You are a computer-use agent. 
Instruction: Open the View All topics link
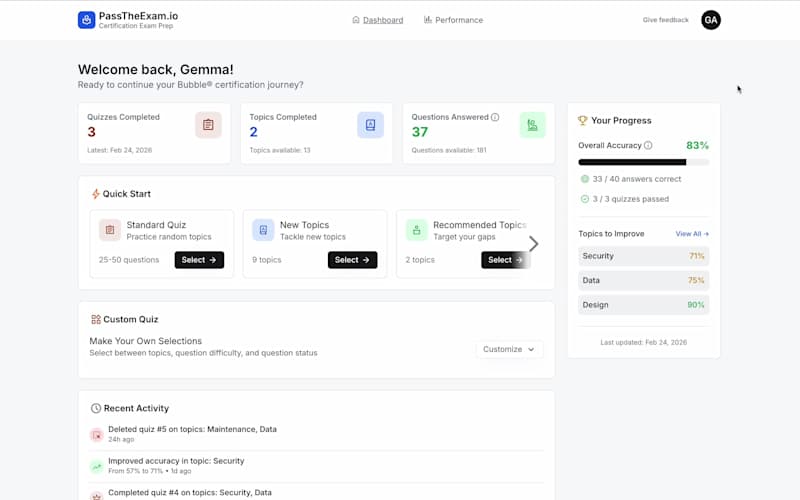click(692, 234)
